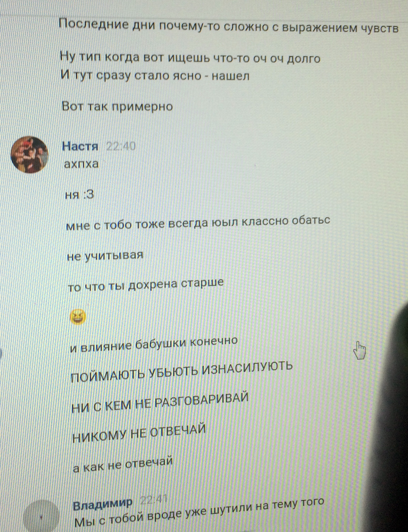Open Владимир's gray profile avatar
Screen dimensions: 408x532
[41, 516]
